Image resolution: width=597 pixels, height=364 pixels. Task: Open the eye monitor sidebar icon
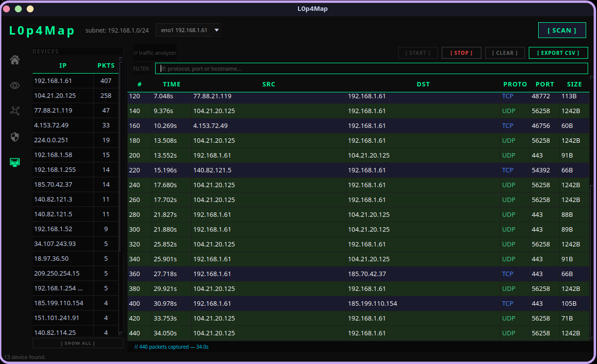[x=15, y=85]
